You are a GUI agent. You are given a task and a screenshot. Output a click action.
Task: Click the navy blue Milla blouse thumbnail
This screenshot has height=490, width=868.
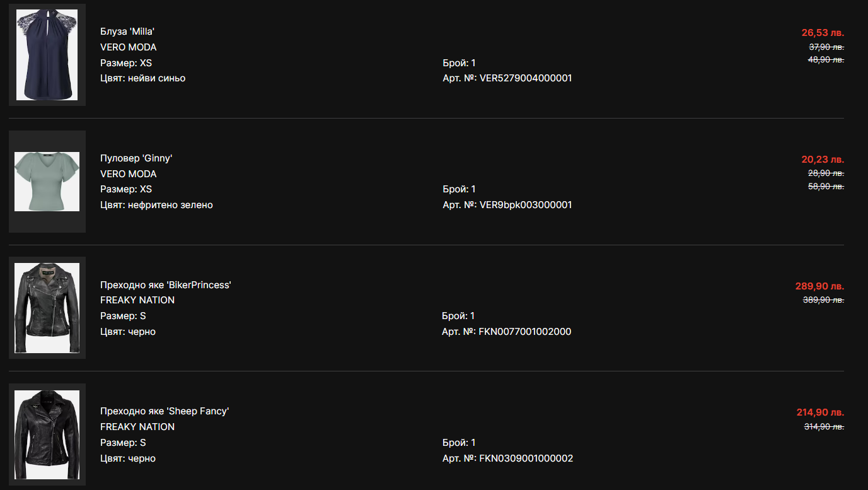(x=47, y=55)
